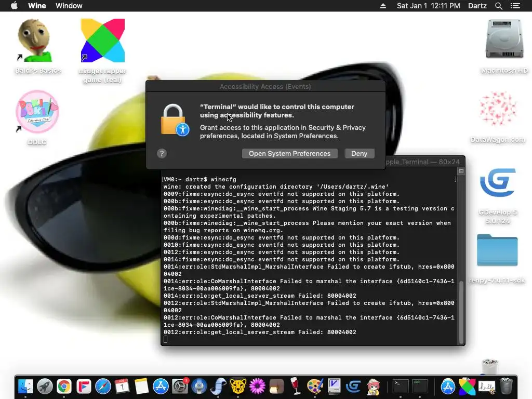Launch Google Chrome from Dock

coord(64,386)
